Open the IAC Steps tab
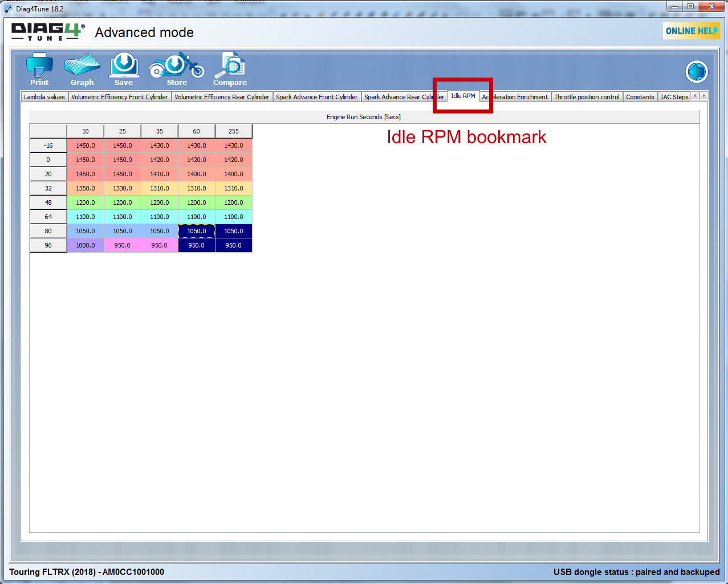Screen dimensions: 728x584 [x=674, y=96]
